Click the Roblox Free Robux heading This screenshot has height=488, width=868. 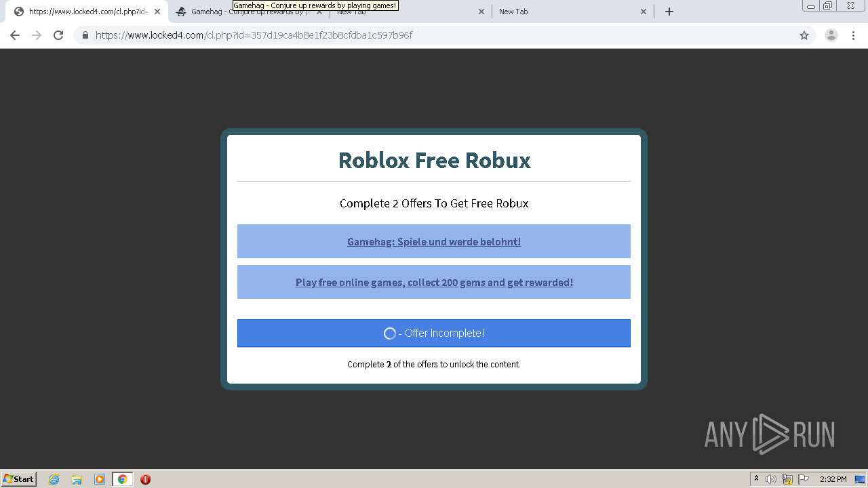click(x=434, y=160)
